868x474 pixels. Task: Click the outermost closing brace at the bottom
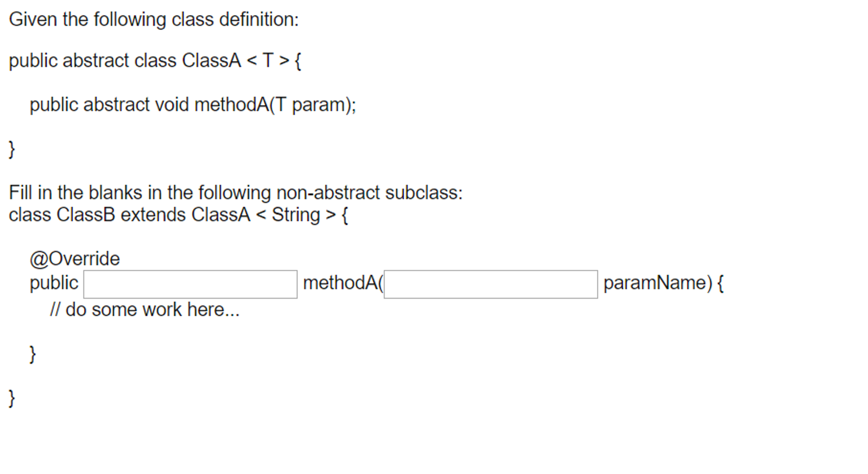click(x=11, y=397)
